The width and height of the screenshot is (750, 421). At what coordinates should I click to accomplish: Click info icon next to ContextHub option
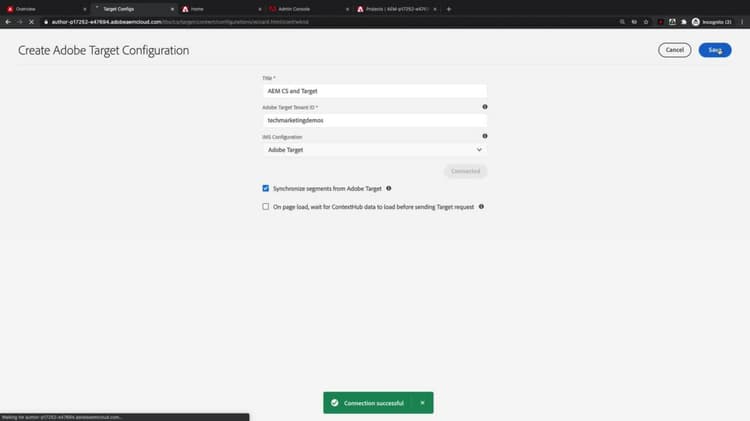coord(481,206)
